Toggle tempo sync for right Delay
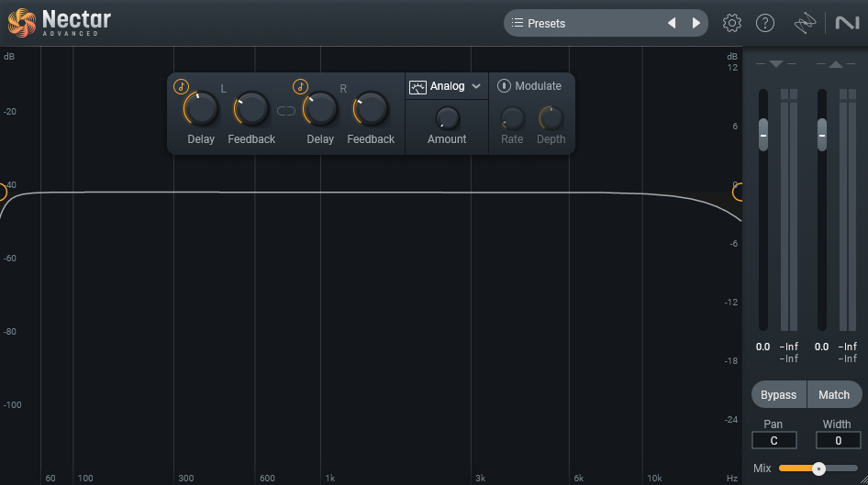 click(300, 87)
